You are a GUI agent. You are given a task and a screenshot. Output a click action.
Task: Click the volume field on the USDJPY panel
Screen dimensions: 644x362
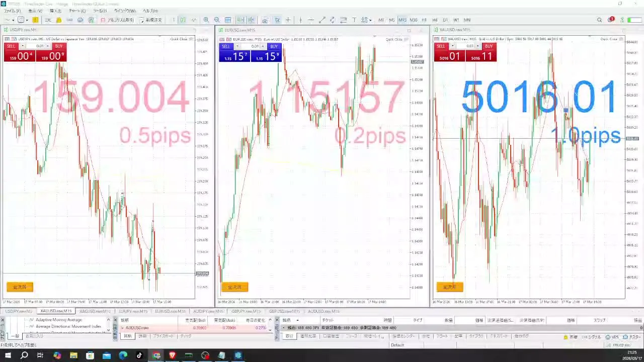point(36,46)
